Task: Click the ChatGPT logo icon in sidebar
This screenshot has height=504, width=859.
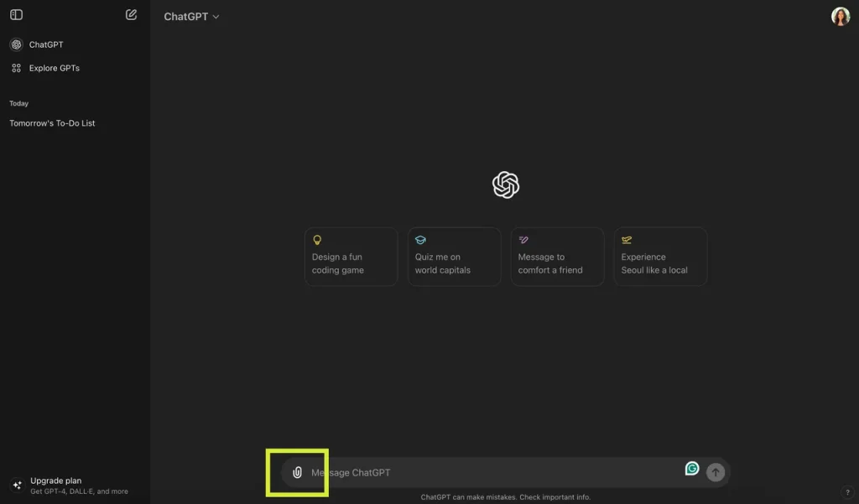Action: (17, 44)
